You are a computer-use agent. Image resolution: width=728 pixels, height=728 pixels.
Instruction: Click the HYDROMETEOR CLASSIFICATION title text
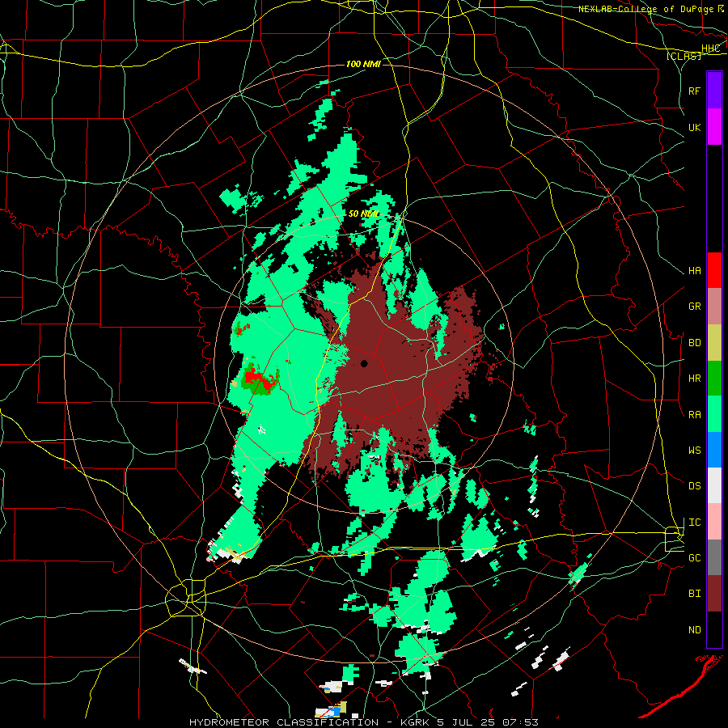pyautogui.click(x=284, y=722)
